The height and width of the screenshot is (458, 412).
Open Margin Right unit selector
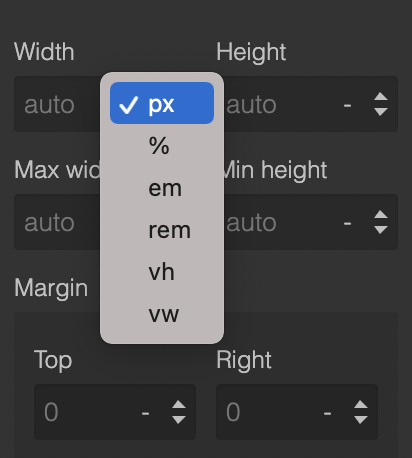click(x=327, y=413)
